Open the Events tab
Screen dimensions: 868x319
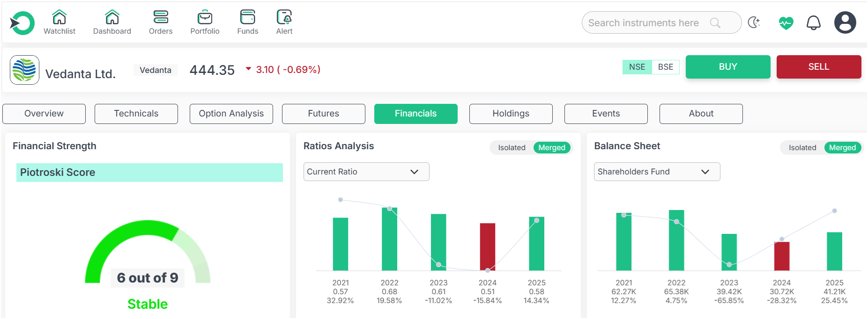pyautogui.click(x=606, y=114)
